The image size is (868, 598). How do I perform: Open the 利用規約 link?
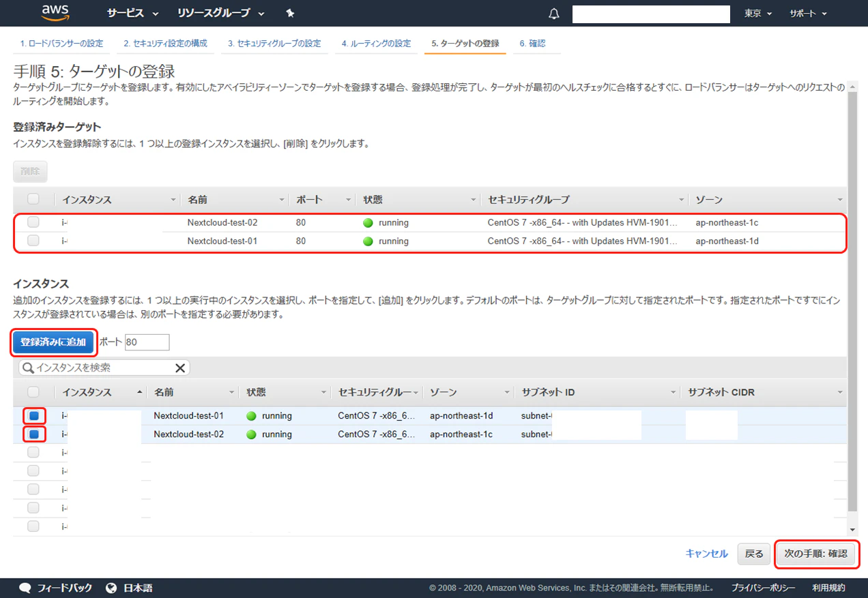(828, 588)
